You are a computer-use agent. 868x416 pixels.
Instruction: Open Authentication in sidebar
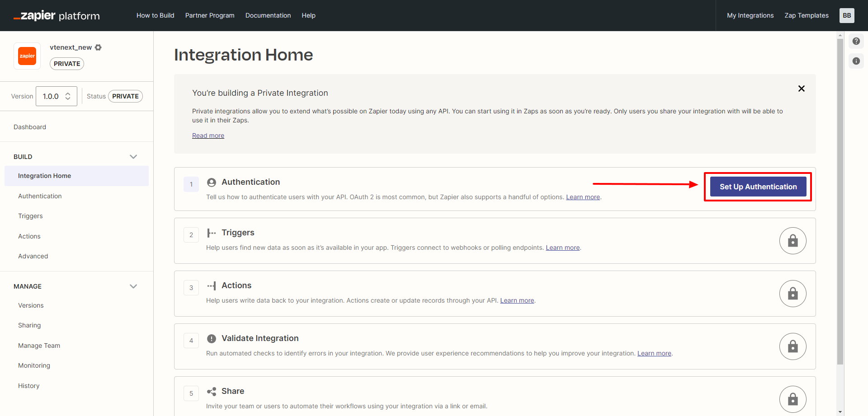coord(40,196)
